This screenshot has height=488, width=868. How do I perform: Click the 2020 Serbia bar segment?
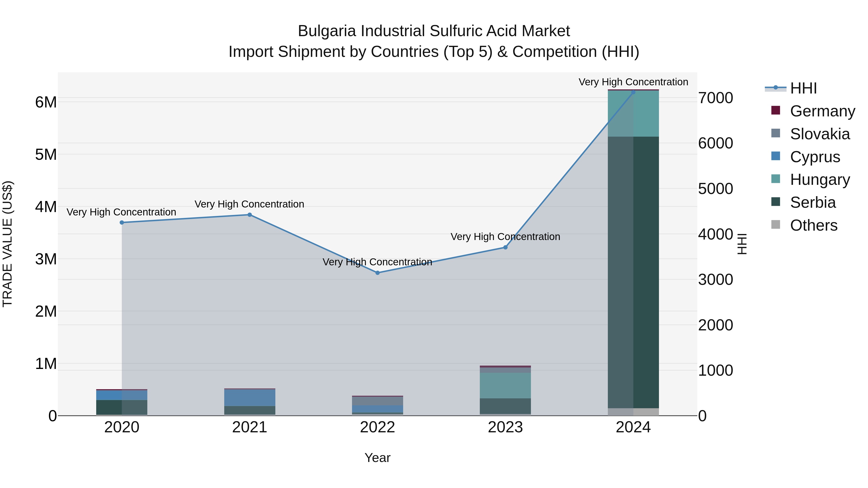pos(122,408)
